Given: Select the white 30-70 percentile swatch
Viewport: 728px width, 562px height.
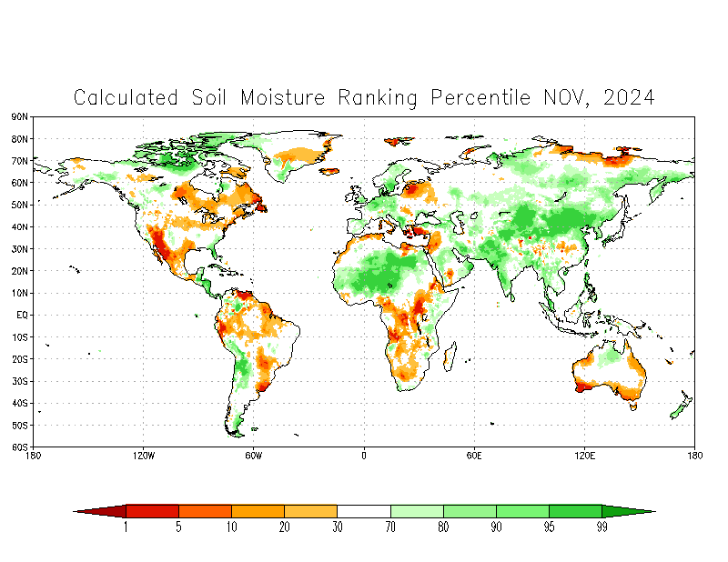Looking at the screenshot, I should [364, 511].
